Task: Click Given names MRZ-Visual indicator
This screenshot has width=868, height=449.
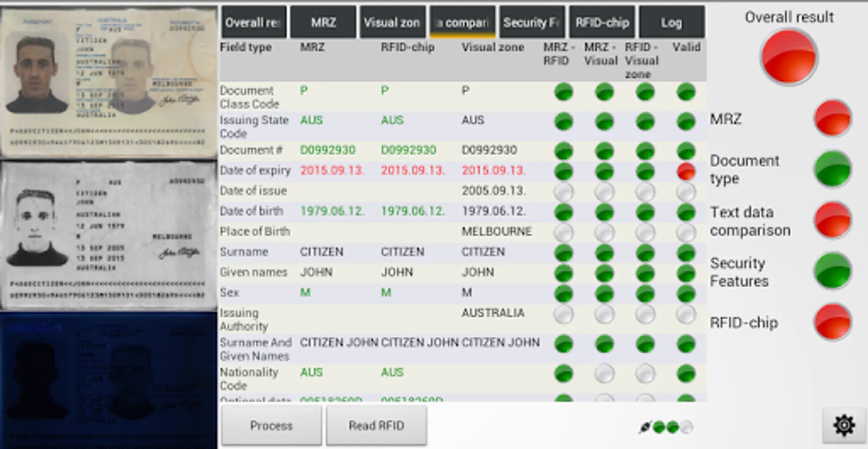Action: (604, 273)
